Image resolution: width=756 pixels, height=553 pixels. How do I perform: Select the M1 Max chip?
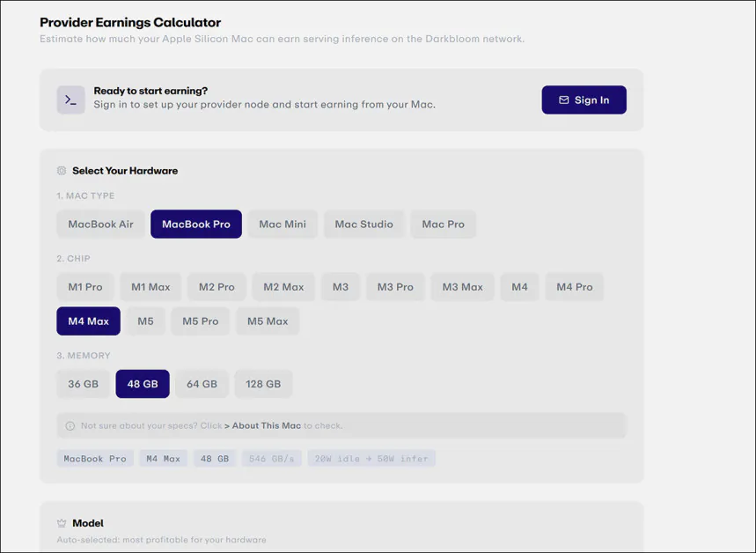150,287
